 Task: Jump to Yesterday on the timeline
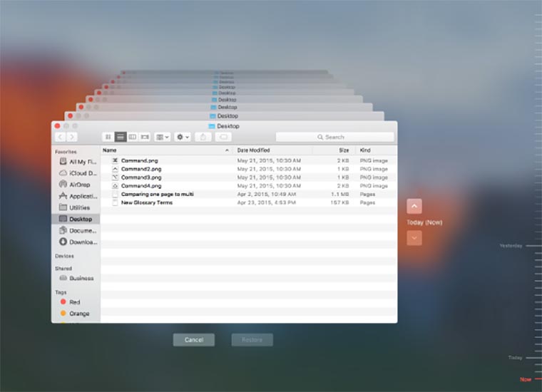tap(511, 246)
